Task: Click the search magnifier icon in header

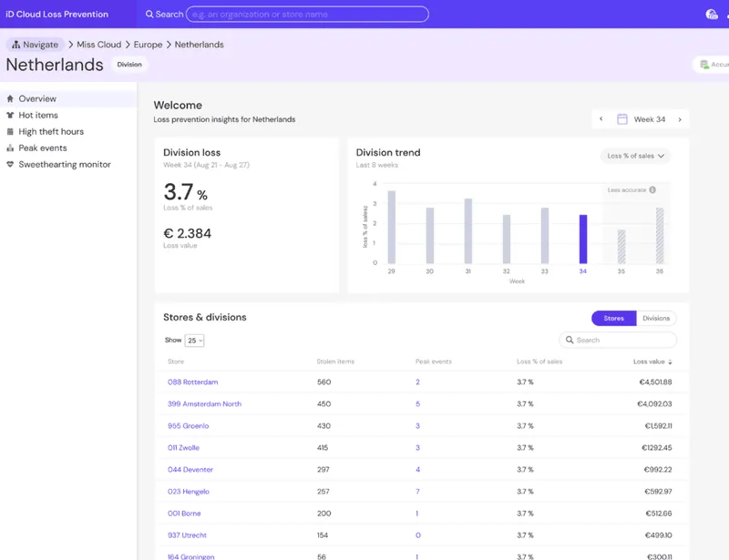Action: click(149, 15)
